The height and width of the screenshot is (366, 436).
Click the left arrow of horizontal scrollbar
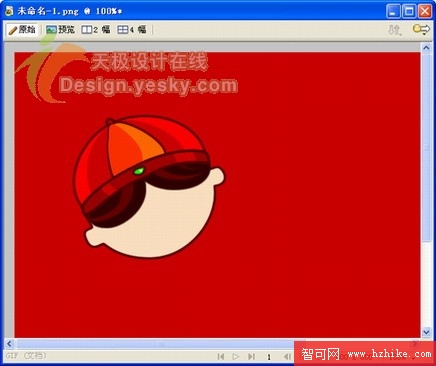(x=9, y=344)
